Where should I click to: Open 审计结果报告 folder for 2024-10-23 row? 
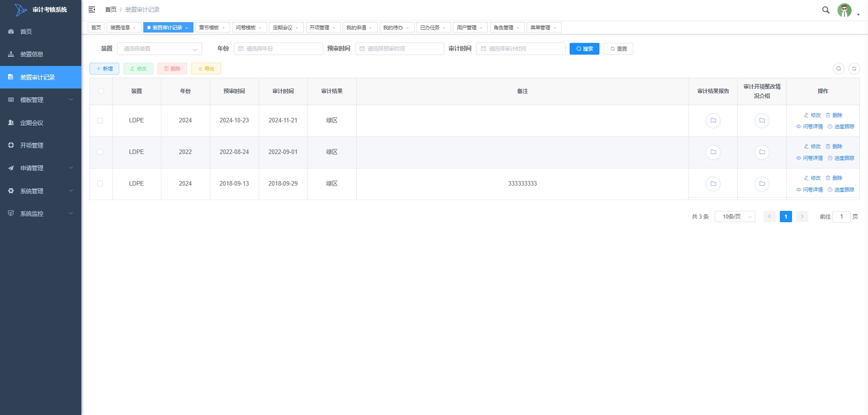pyautogui.click(x=713, y=121)
